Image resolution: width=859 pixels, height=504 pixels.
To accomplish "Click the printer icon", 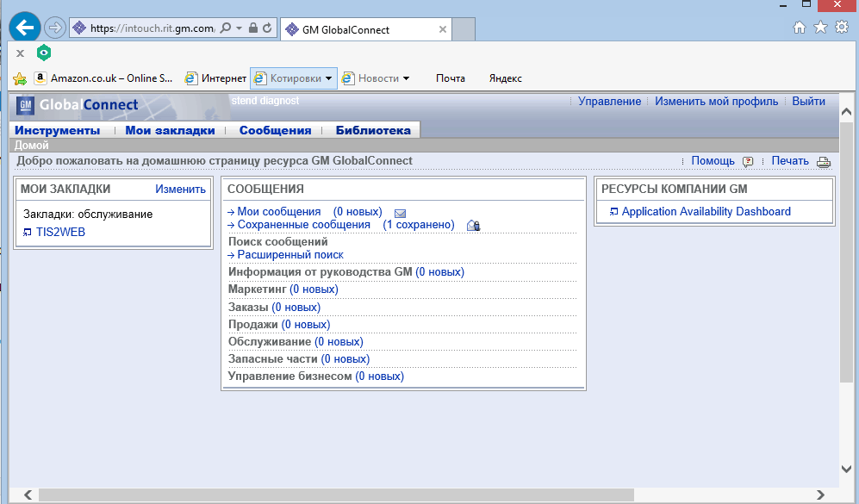I will tap(824, 162).
